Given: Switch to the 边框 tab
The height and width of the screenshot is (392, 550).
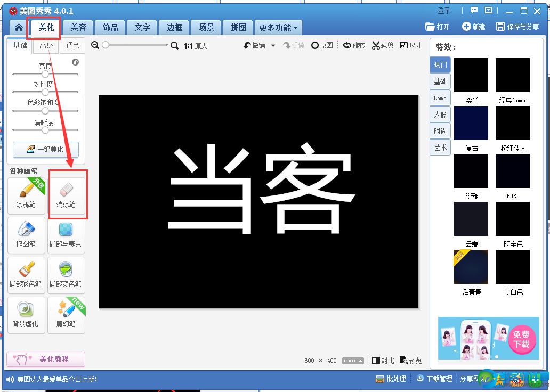Looking at the screenshot, I should pos(174,27).
